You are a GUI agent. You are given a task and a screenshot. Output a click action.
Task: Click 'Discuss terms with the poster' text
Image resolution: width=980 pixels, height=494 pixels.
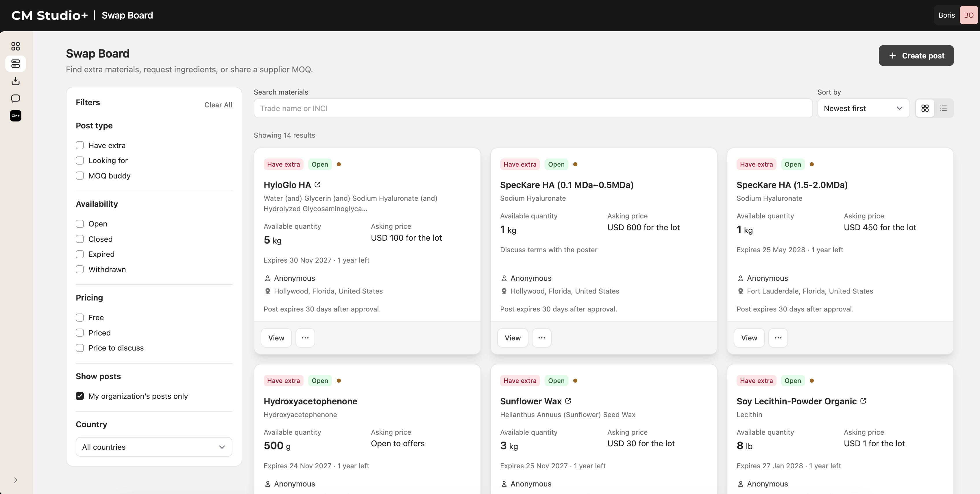click(x=549, y=250)
